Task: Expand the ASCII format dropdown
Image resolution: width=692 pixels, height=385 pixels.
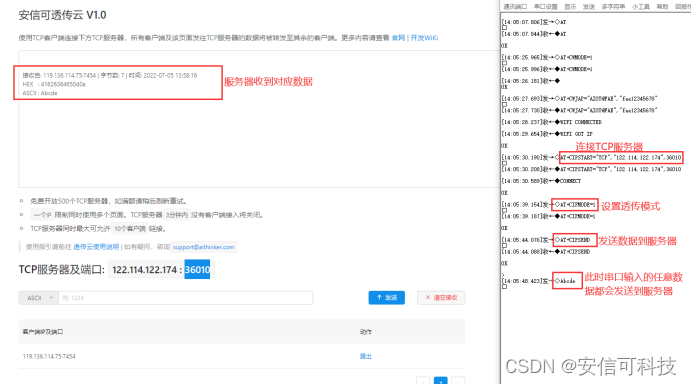Action: [x=38, y=298]
